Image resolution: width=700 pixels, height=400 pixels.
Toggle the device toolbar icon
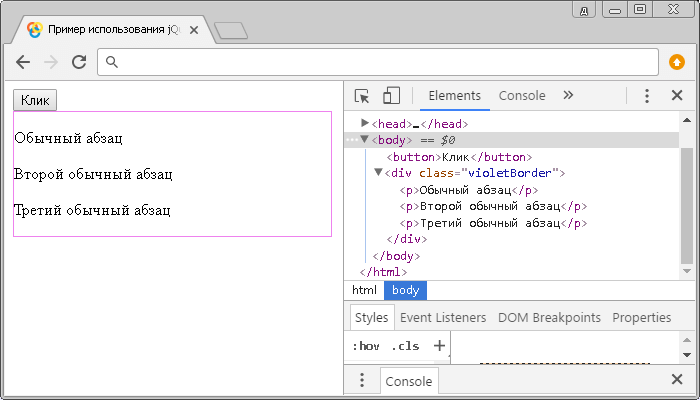tap(391, 96)
